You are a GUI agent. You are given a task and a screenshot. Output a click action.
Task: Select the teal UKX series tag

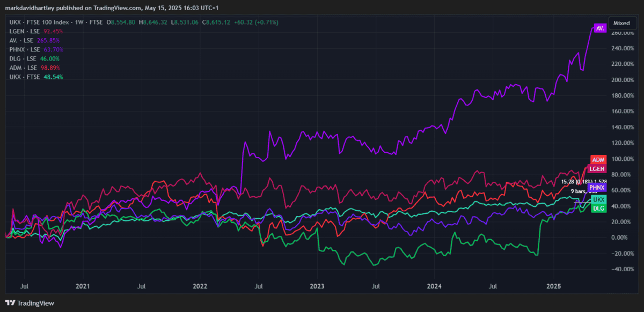pos(598,199)
